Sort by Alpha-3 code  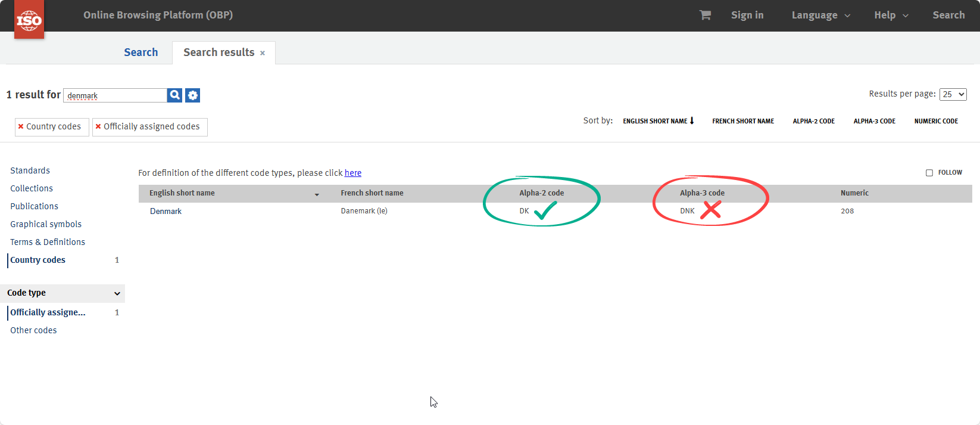[x=874, y=121]
